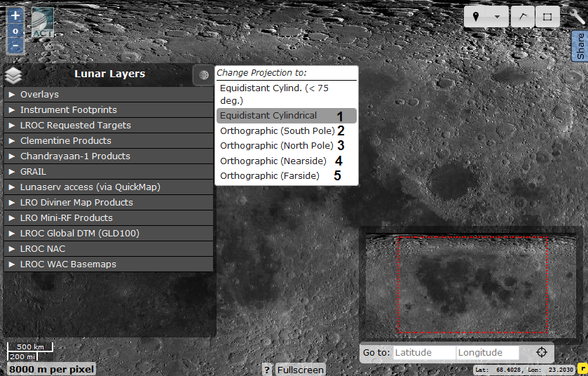Click the 8000 m per pixel label
The height and width of the screenshot is (376, 588).
[51, 369]
